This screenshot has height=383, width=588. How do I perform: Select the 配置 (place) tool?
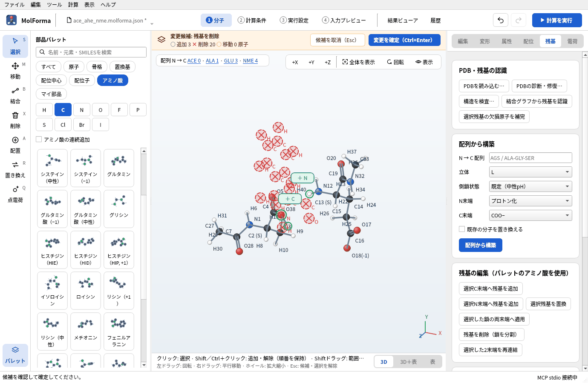pyautogui.click(x=15, y=145)
